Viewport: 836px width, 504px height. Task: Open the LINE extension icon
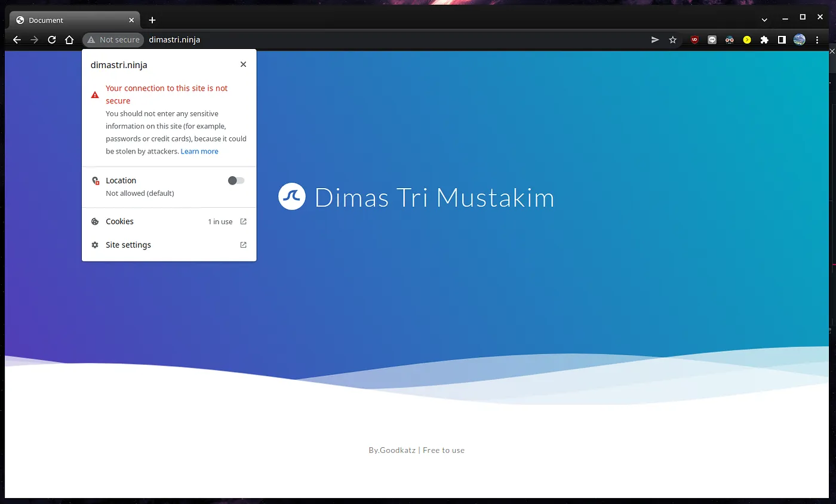712,40
